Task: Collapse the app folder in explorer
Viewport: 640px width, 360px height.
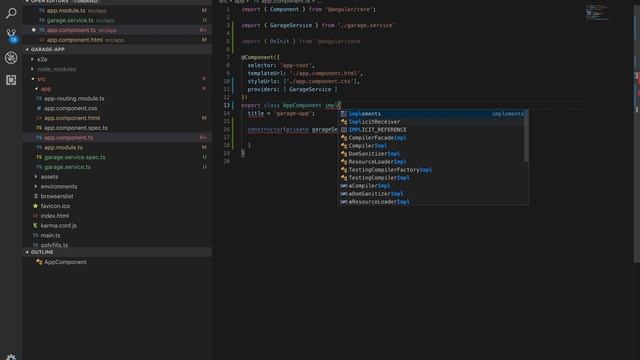Action: 117,89
